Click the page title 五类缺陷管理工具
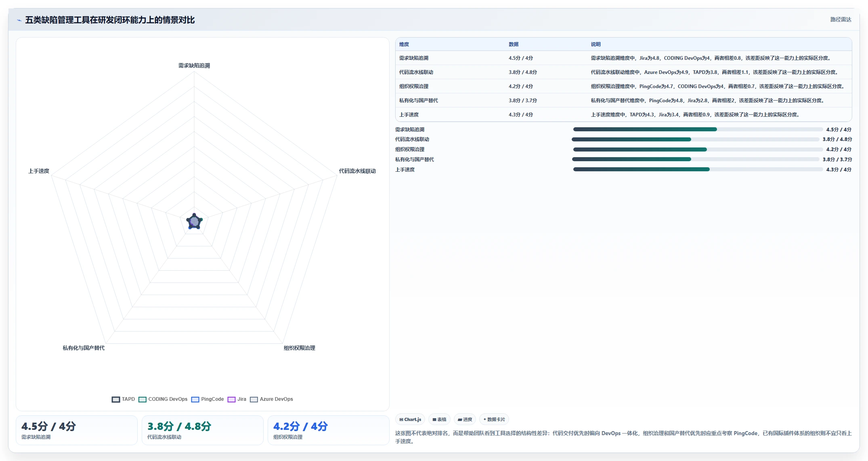 (110, 20)
